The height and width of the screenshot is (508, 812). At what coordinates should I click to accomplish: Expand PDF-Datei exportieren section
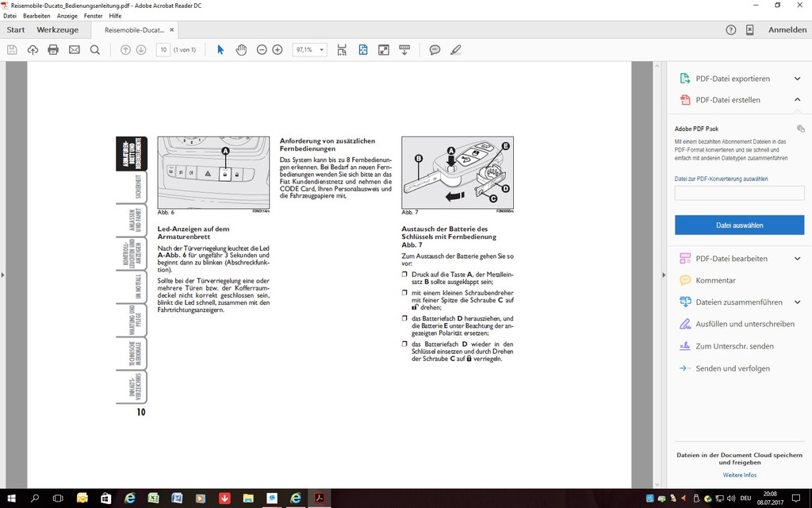click(798, 79)
